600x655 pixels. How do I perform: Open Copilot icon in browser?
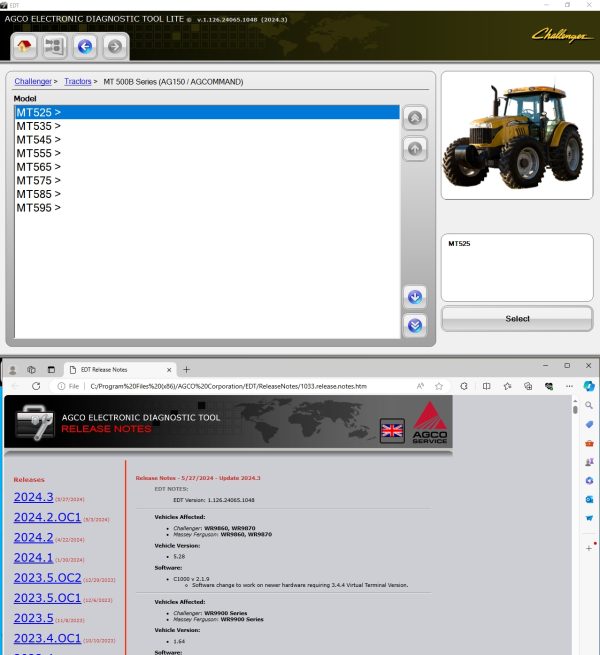[589, 386]
